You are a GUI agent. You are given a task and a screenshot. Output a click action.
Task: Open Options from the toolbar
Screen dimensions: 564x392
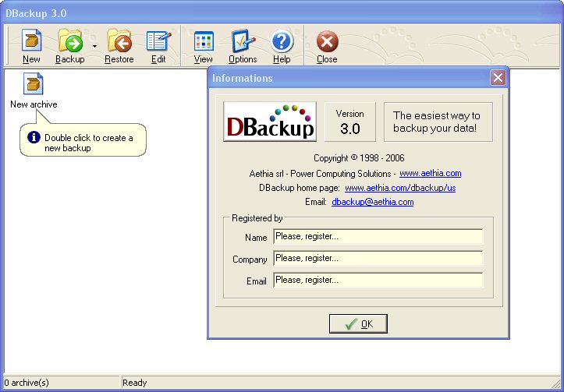pyautogui.click(x=243, y=46)
